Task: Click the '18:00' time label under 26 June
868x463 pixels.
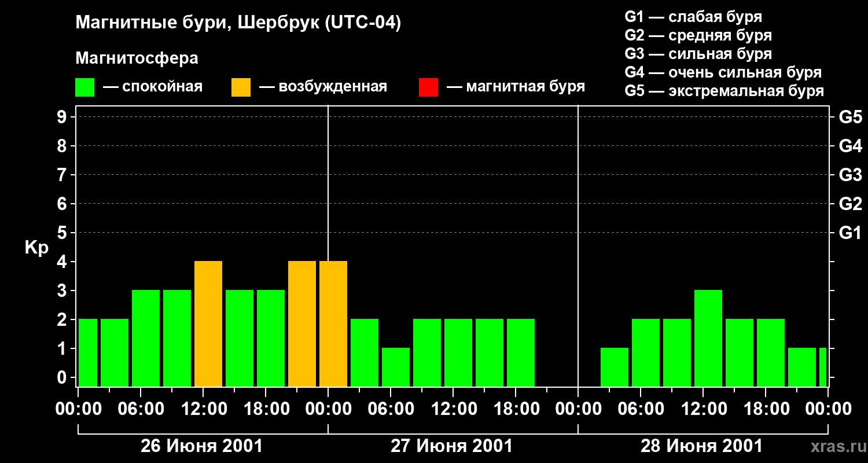Action: tap(266, 409)
